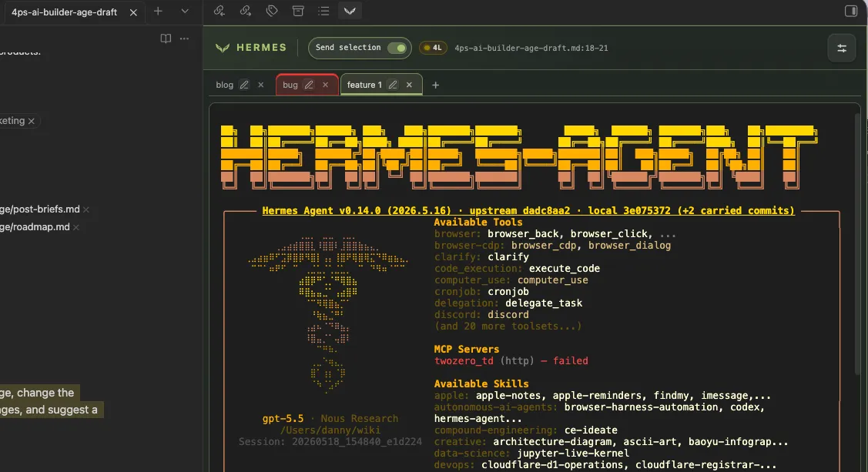Click the 4ps-ai-builder-age-draft.md:18-21 reference
The width and height of the screenshot is (868, 472).
pyautogui.click(x=531, y=49)
